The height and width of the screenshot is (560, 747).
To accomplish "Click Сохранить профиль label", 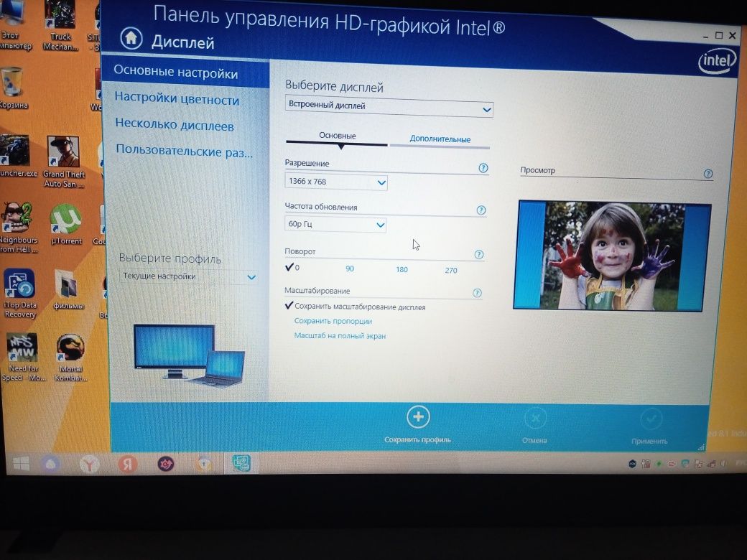I will coord(417,439).
